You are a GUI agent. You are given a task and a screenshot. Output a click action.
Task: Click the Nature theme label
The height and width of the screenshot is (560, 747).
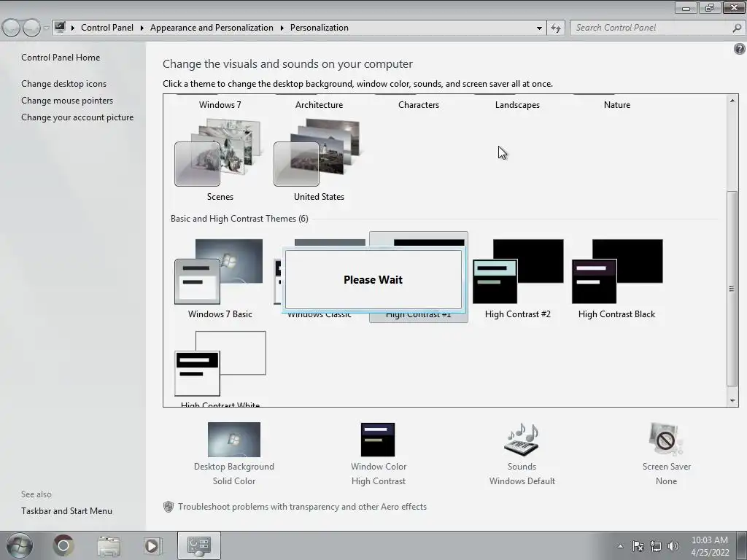[x=617, y=105]
